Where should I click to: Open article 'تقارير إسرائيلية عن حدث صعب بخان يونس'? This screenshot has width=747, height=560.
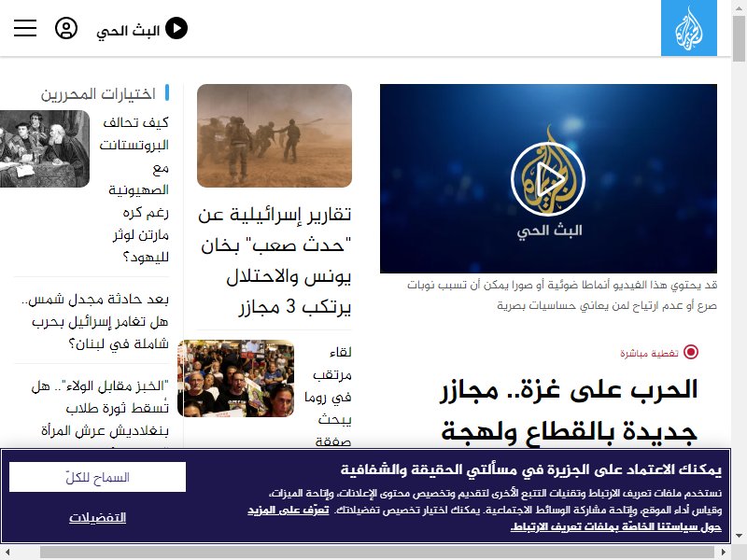[x=275, y=260]
